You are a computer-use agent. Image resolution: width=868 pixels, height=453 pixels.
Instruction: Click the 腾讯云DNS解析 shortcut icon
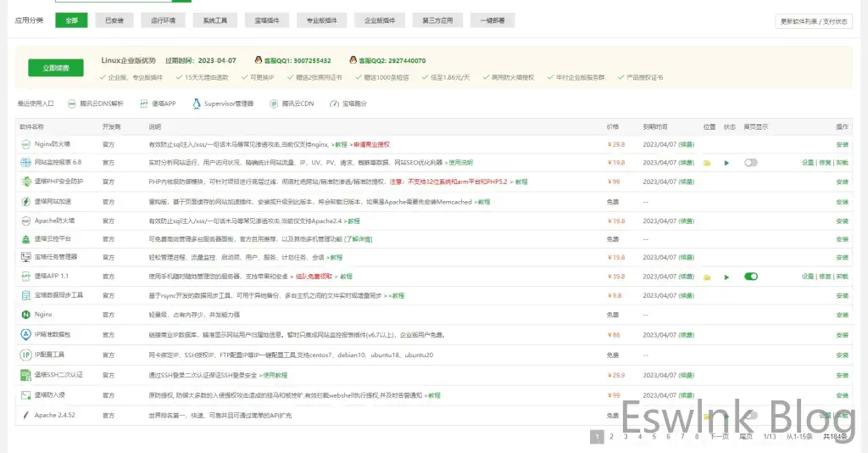[x=72, y=103]
